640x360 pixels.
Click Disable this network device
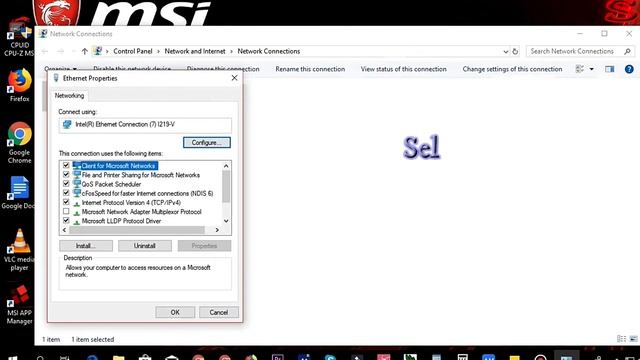tap(132, 69)
